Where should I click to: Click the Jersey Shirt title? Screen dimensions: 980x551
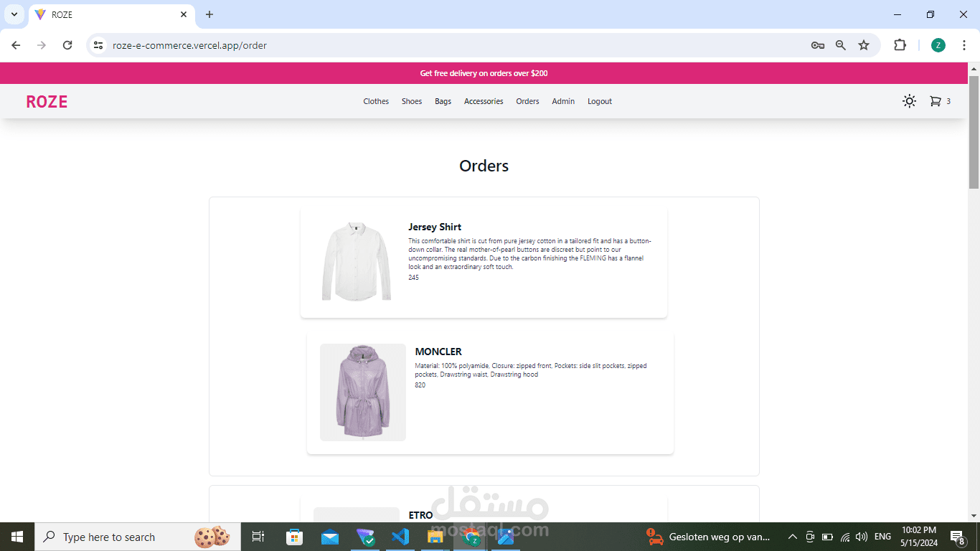[435, 227]
